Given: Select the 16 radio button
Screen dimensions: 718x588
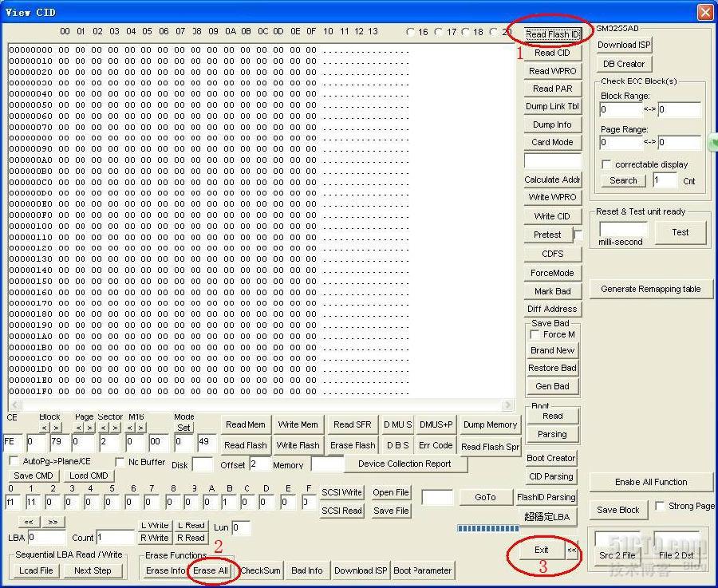Looking at the screenshot, I should point(411,32).
